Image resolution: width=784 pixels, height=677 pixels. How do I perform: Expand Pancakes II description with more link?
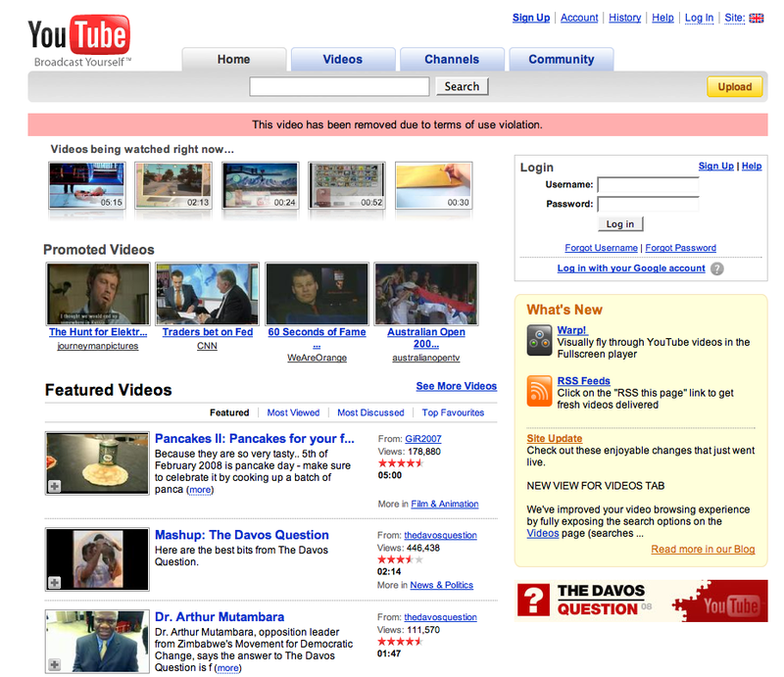click(200, 490)
